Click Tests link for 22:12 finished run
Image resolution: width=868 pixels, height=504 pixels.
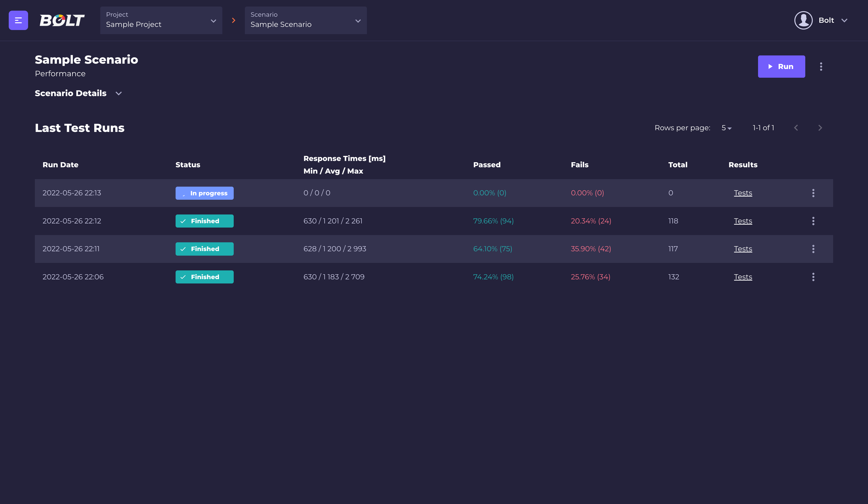click(743, 221)
